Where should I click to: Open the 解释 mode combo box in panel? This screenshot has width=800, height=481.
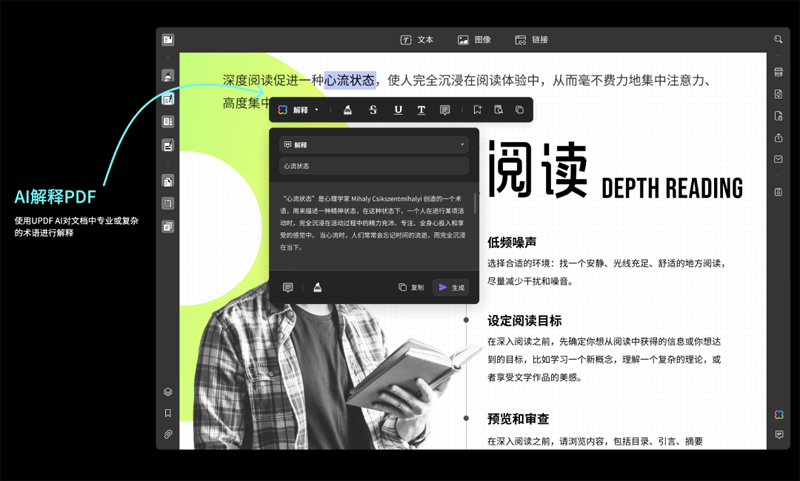point(374,145)
